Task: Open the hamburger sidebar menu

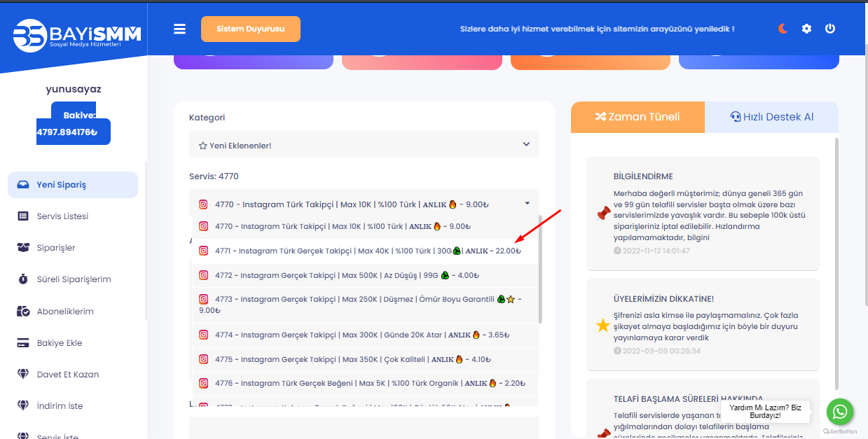Action: [180, 29]
